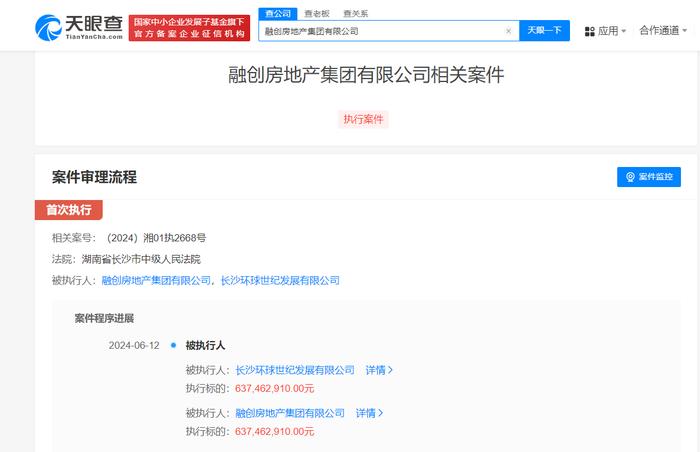The width and height of the screenshot is (700, 452).
Task: Open 长沙环球世纪发展有限公司 link under 2024-06-12 entry
Action: coord(295,370)
